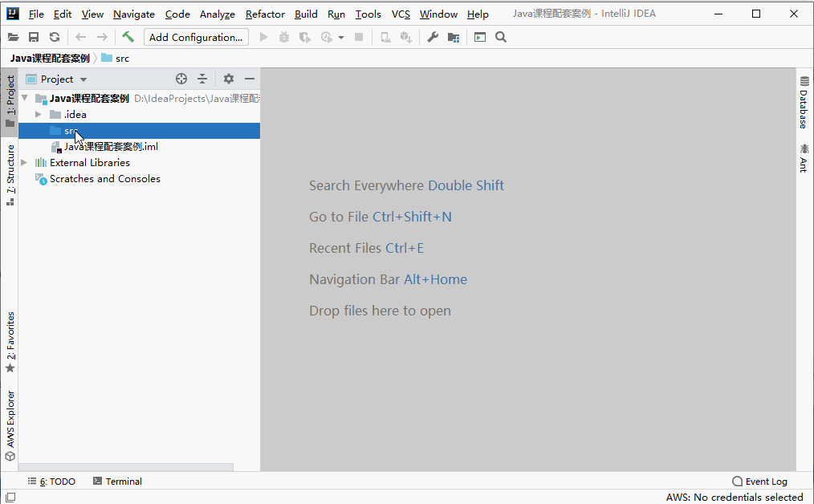Open the Code menu

click(x=177, y=14)
